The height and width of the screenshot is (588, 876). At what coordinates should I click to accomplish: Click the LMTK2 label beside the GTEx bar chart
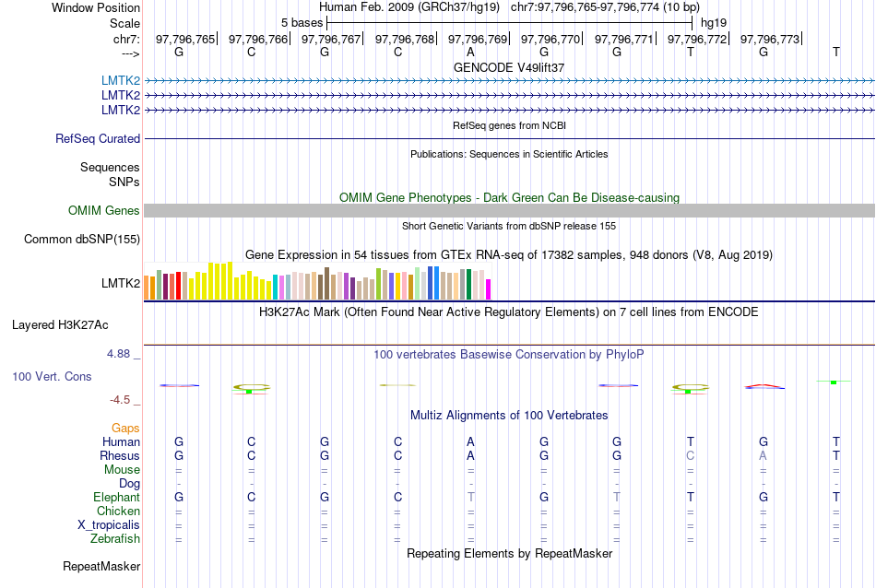[x=121, y=283]
